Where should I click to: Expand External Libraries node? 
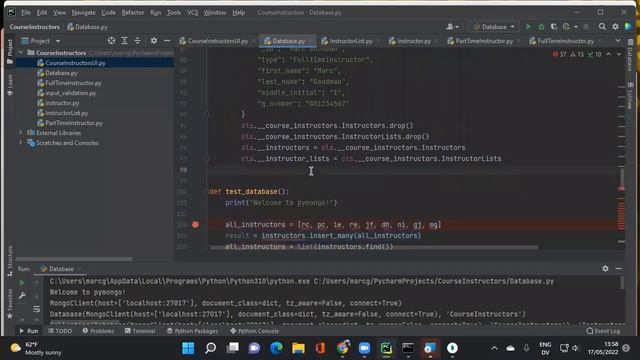[x=21, y=133]
